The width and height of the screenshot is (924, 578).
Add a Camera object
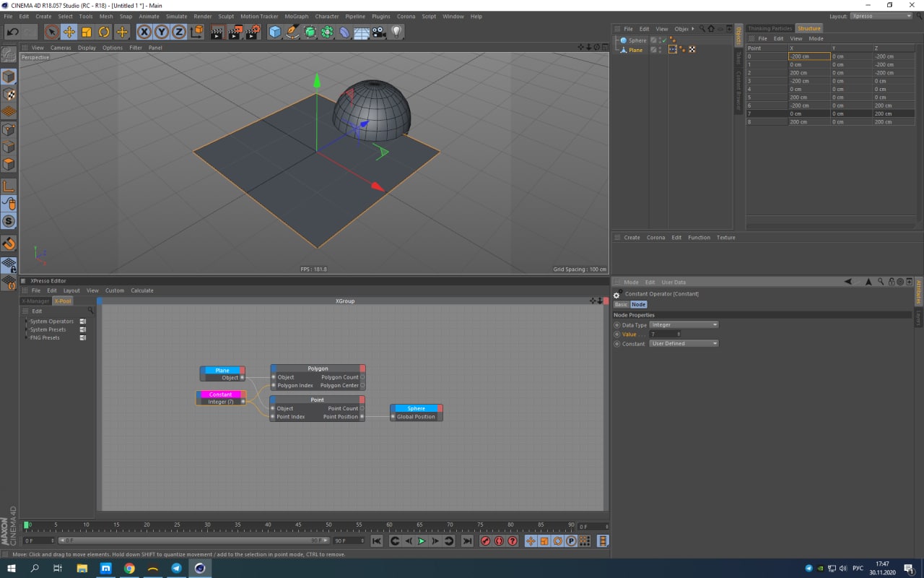379,32
